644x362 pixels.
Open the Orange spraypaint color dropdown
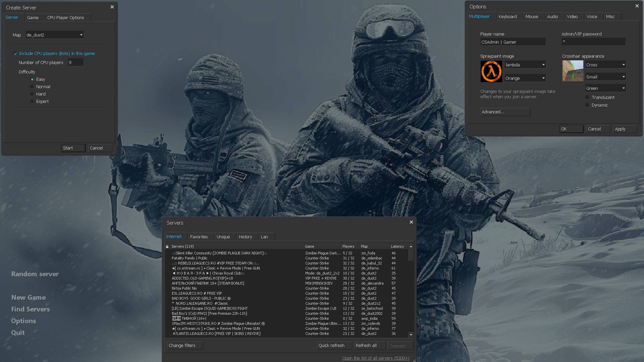click(x=525, y=78)
